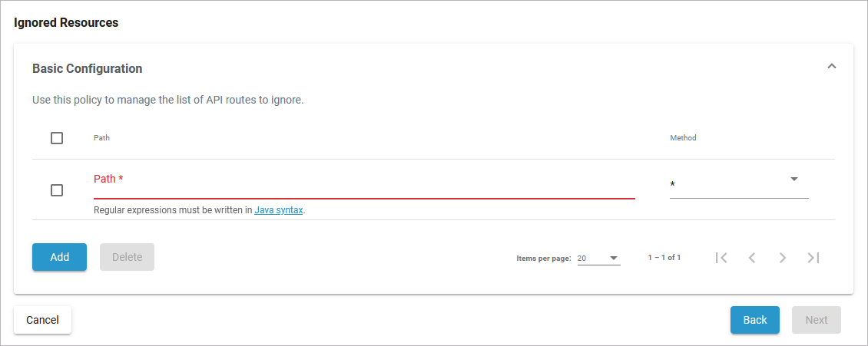
Task: Go to previous page arrow
Action: 752,258
